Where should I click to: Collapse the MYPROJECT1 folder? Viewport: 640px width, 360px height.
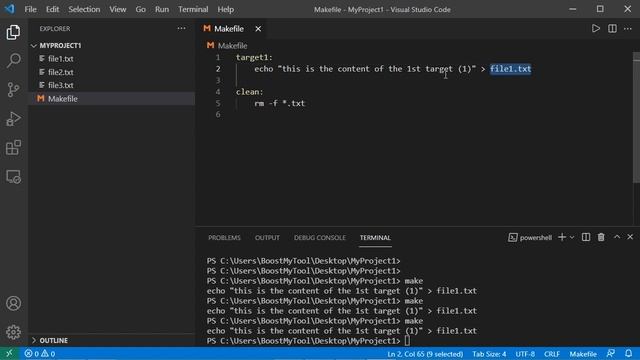coord(111,45)
